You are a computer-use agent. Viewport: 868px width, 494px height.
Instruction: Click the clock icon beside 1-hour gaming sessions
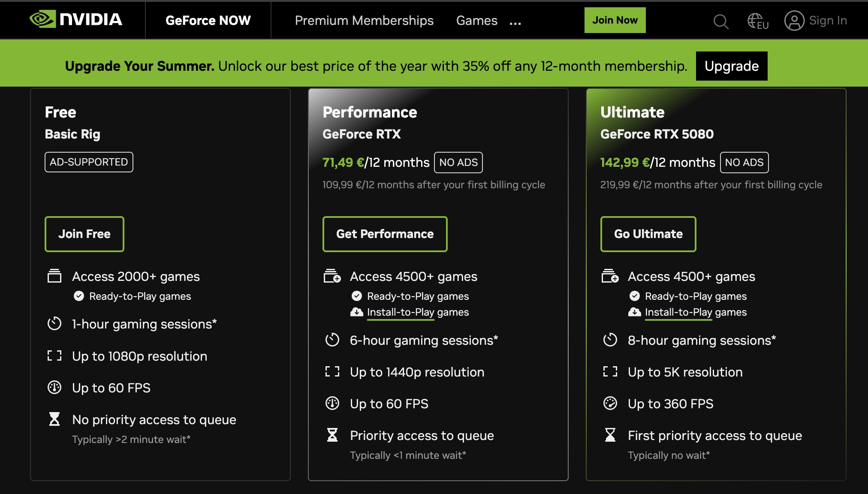[x=54, y=324]
